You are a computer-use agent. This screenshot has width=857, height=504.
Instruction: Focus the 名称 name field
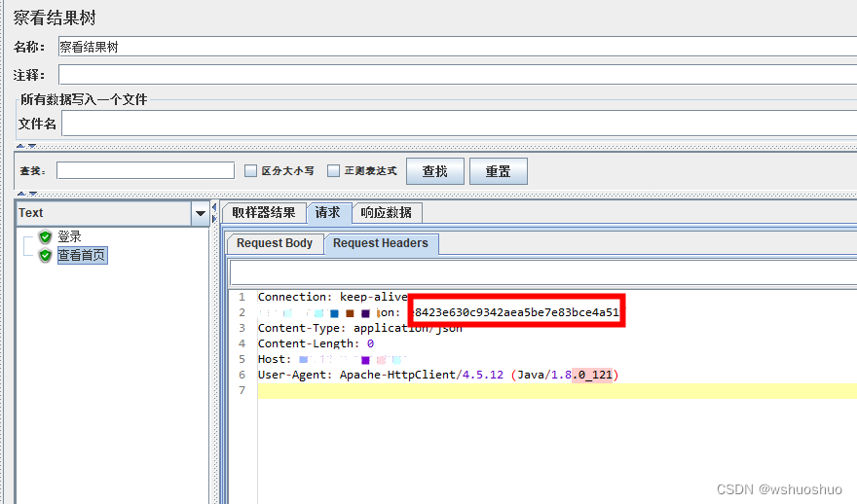click(458, 47)
